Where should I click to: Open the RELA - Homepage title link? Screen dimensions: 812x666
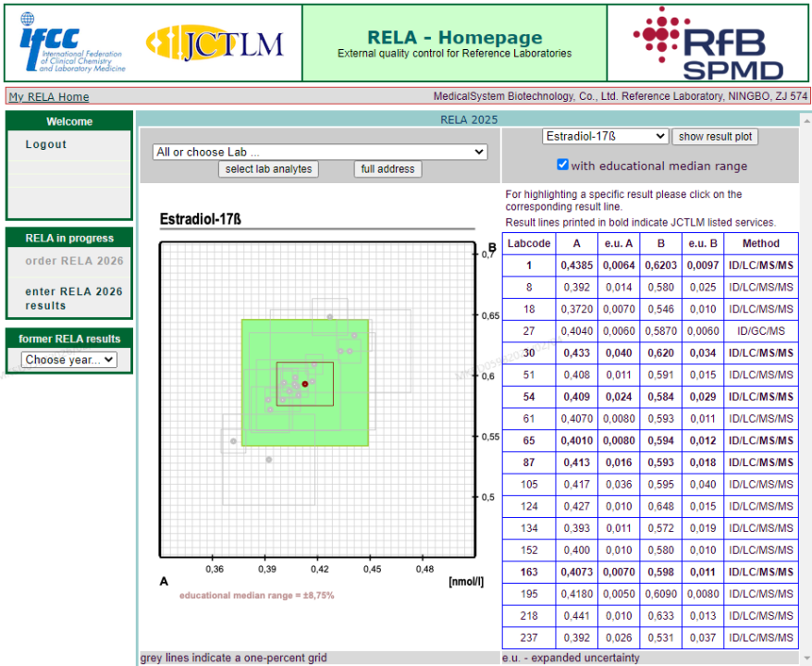pyautogui.click(x=454, y=37)
